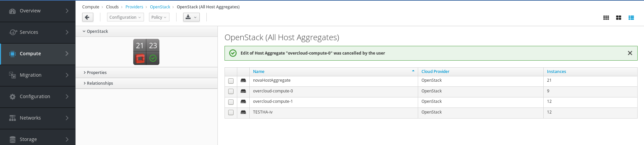The width and height of the screenshot is (644, 145).
Task: Click the Storage database icon
Action: [x=12, y=139]
